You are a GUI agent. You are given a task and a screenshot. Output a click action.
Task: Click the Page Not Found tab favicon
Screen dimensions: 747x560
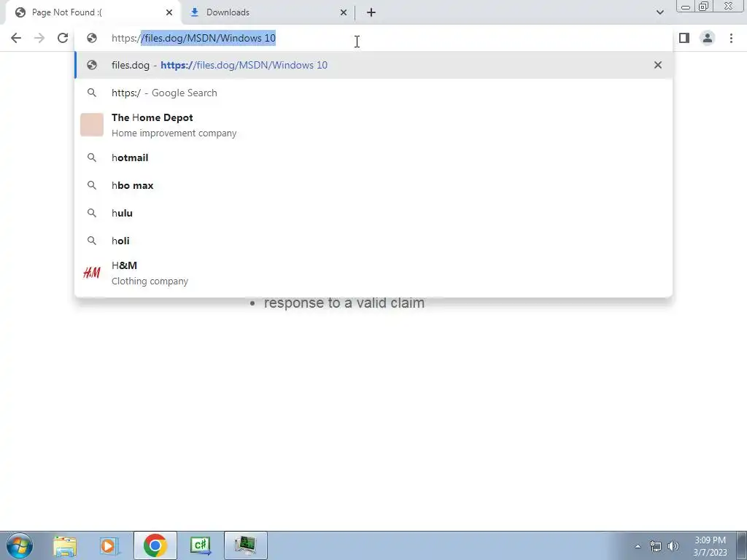(x=20, y=13)
